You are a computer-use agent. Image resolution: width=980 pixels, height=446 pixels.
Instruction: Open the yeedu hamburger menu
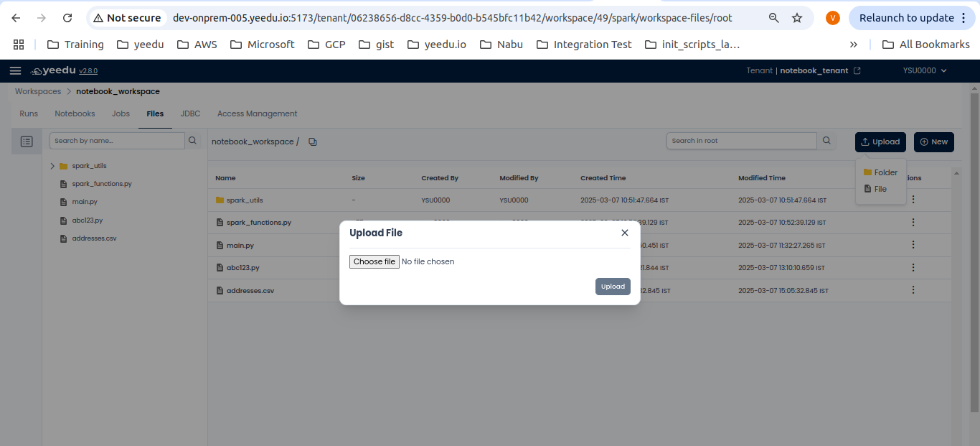point(15,70)
